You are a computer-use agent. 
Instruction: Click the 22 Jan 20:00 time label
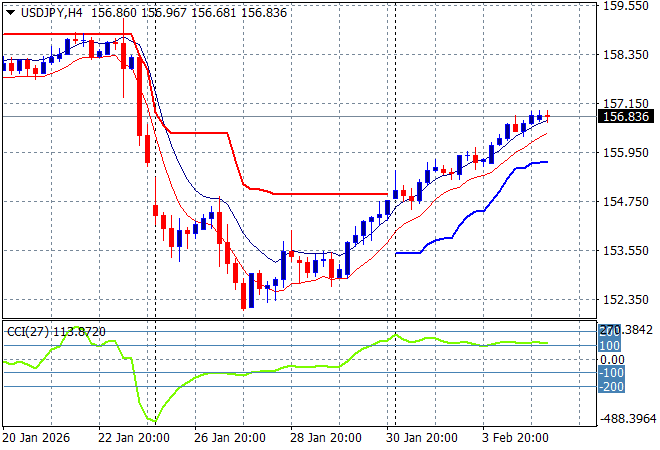[x=134, y=438]
